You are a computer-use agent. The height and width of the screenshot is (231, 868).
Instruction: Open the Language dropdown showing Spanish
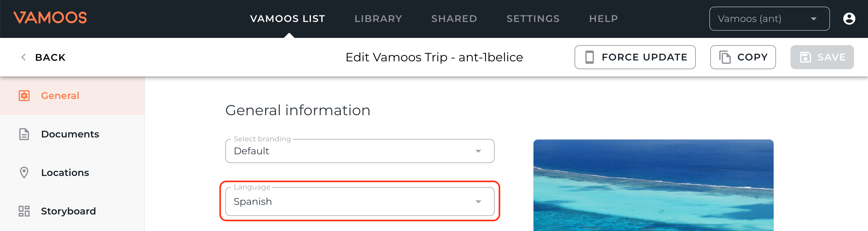[360, 202]
